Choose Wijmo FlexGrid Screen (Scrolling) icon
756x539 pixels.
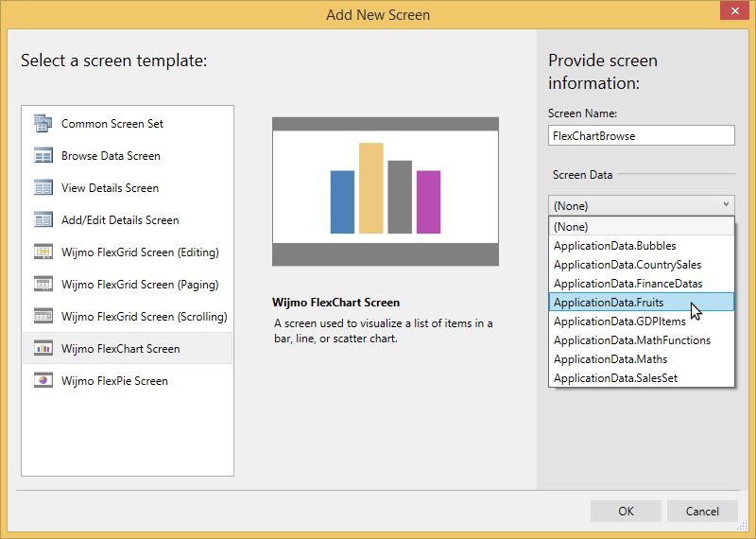(43, 317)
